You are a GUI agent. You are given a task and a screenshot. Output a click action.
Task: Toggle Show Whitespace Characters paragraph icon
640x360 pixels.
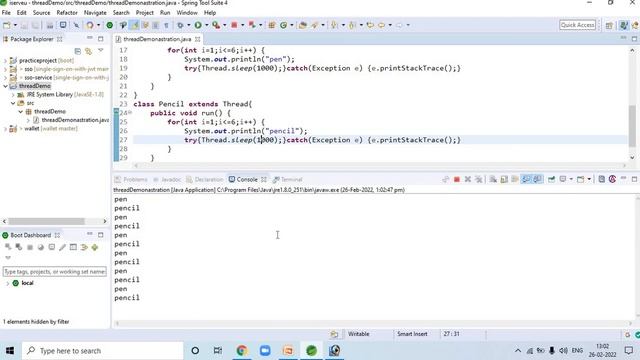(x=166, y=25)
